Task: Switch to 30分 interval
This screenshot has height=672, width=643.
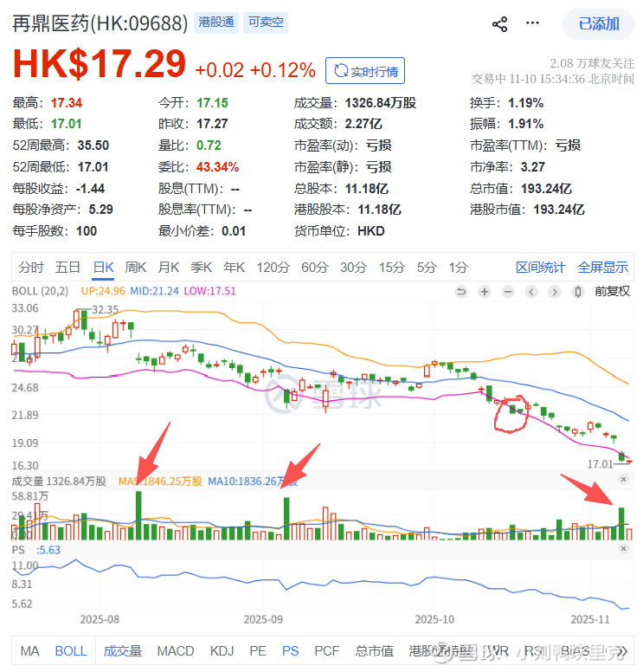Action: pos(353,268)
